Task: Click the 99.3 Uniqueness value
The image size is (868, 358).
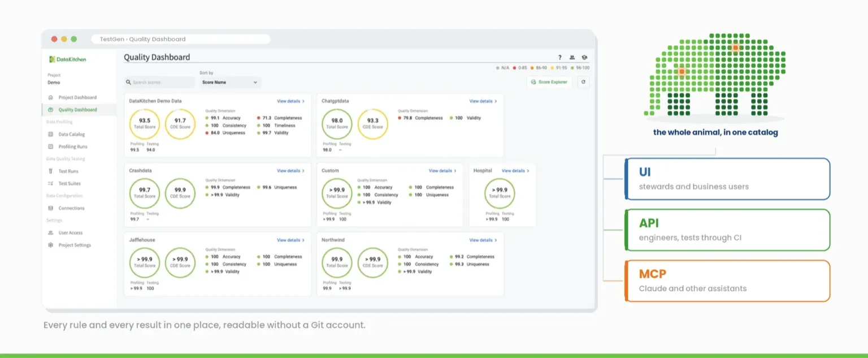Action: pyautogui.click(x=459, y=264)
